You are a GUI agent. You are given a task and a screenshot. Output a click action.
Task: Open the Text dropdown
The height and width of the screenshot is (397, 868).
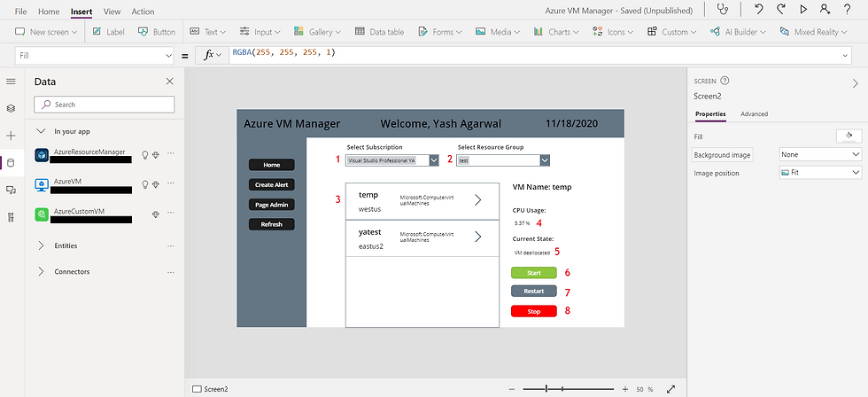(x=207, y=32)
